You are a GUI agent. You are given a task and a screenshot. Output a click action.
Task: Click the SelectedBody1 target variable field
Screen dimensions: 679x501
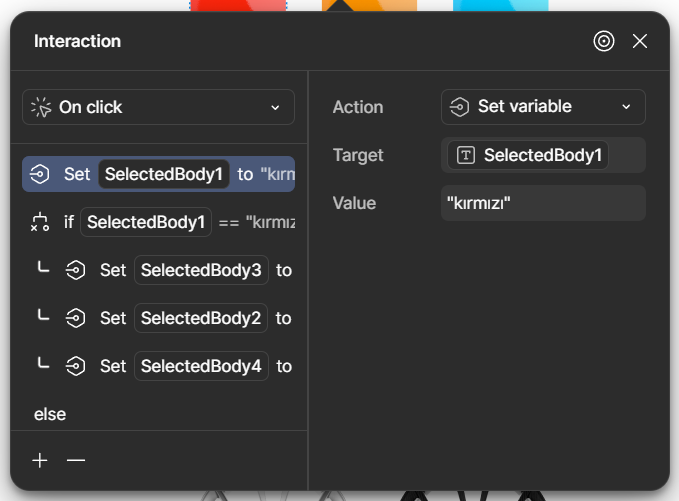(530, 155)
